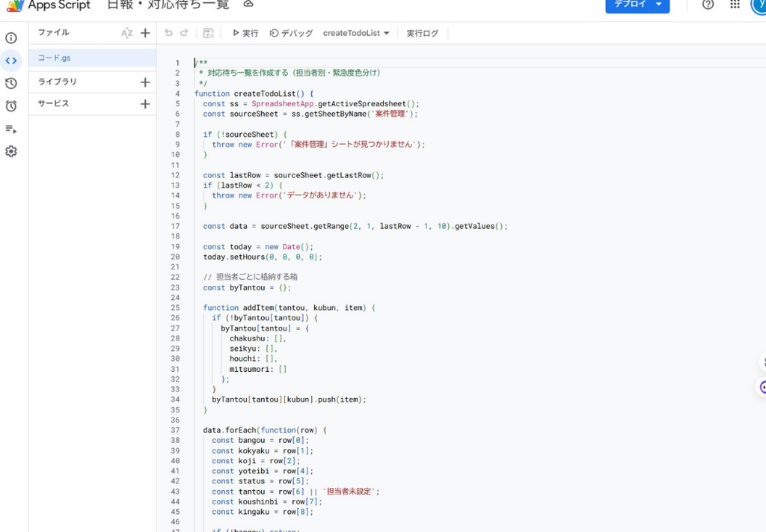The image size is (766, 532).
Task: Open the help question mark icon
Action: (x=708, y=4)
